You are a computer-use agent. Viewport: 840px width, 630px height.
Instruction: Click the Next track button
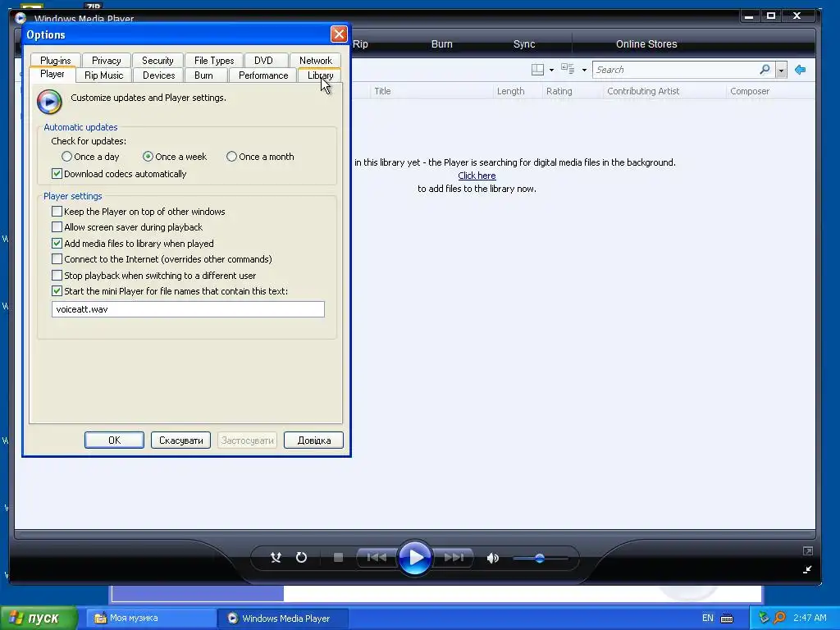tap(454, 558)
